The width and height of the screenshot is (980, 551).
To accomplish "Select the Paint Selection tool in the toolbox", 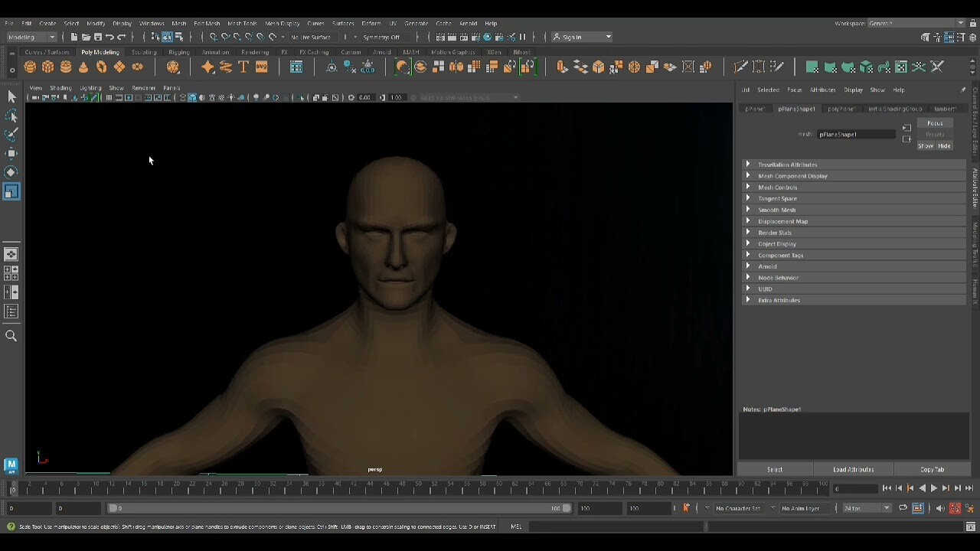I will [x=11, y=135].
